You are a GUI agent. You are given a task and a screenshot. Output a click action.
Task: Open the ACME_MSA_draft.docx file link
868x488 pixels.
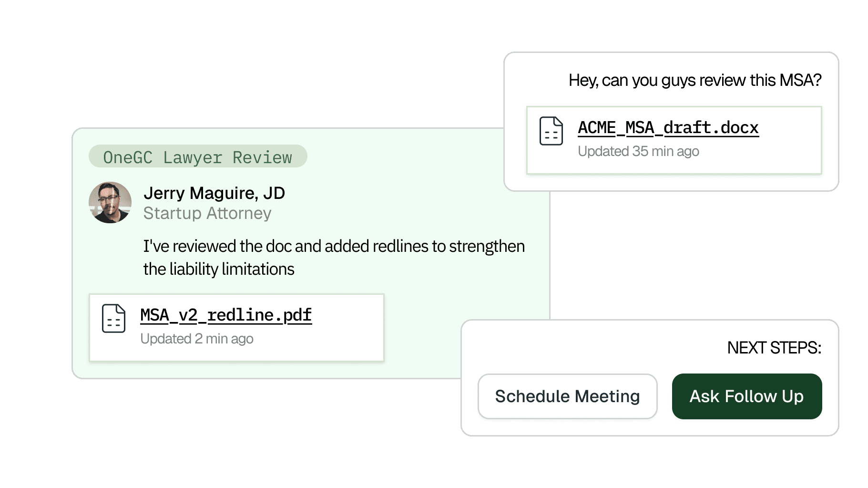tap(668, 128)
